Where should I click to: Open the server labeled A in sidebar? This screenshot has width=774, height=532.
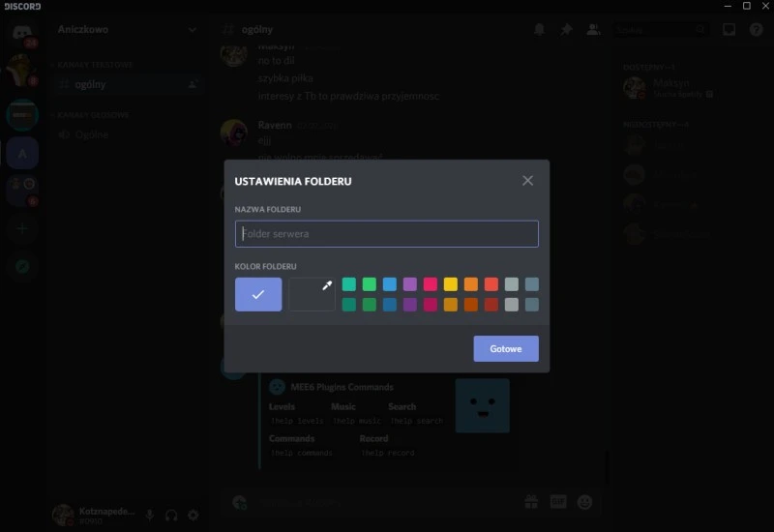[22, 154]
